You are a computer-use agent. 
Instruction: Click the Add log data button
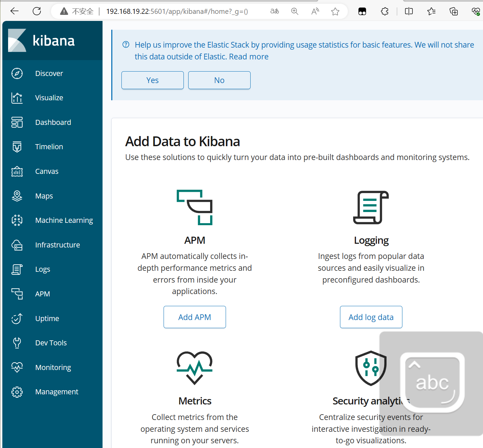pos(371,317)
